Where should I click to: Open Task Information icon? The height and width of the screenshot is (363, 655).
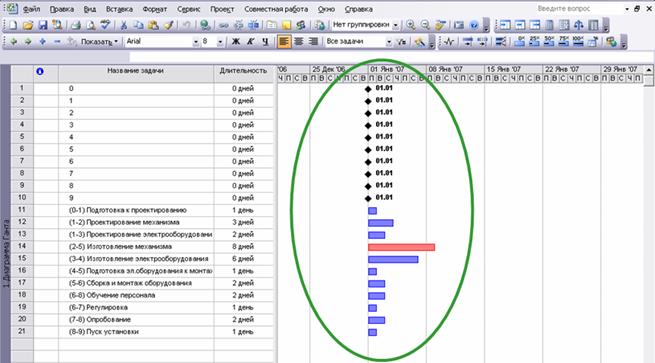pyautogui.click(x=272, y=25)
